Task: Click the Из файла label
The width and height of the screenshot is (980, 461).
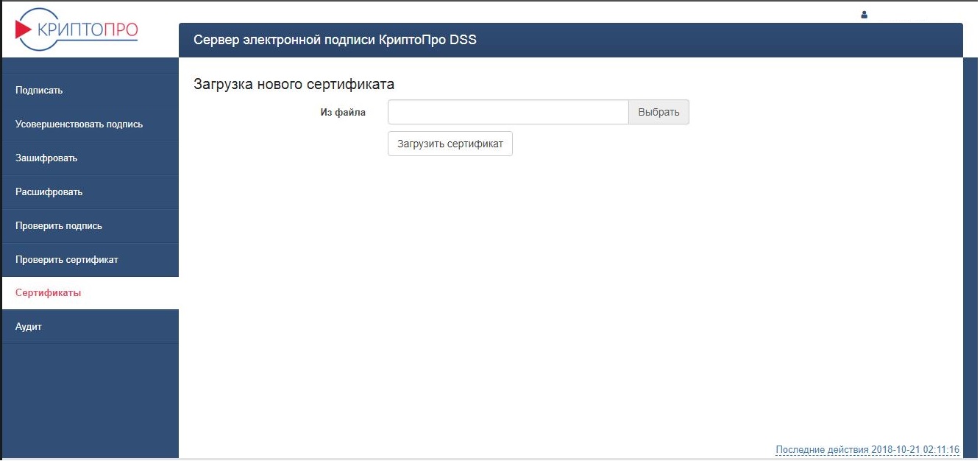Action: point(343,113)
